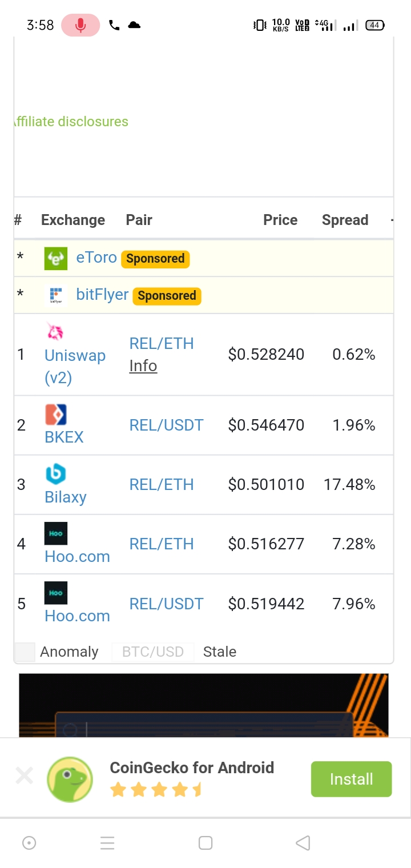Tap the BKEX exchange logo
The width and height of the screenshot is (411, 868).
coord(56,415)
